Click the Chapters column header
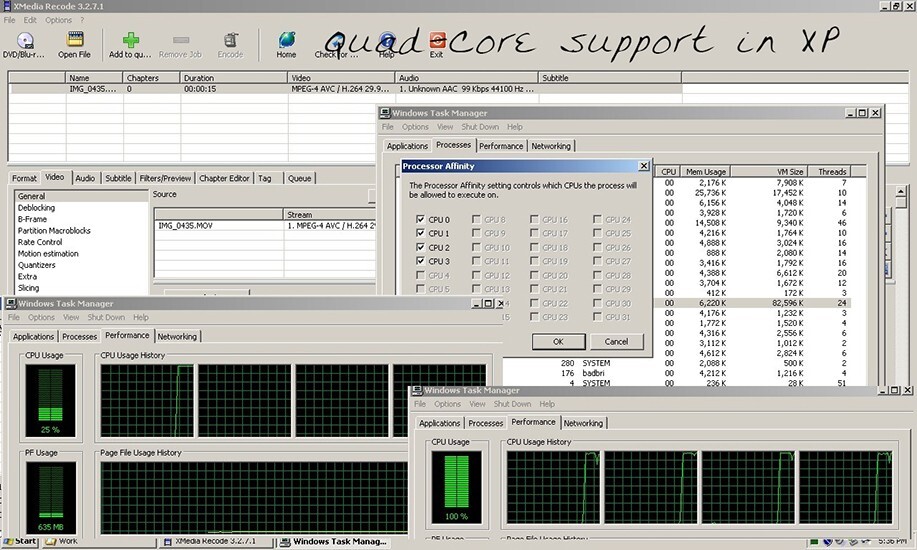Screen dimensions: 917x550 click(151, 77)
